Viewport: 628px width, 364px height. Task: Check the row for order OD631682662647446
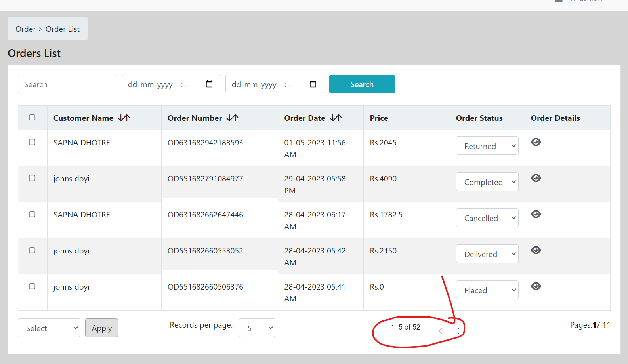click(x=32, y=214)
